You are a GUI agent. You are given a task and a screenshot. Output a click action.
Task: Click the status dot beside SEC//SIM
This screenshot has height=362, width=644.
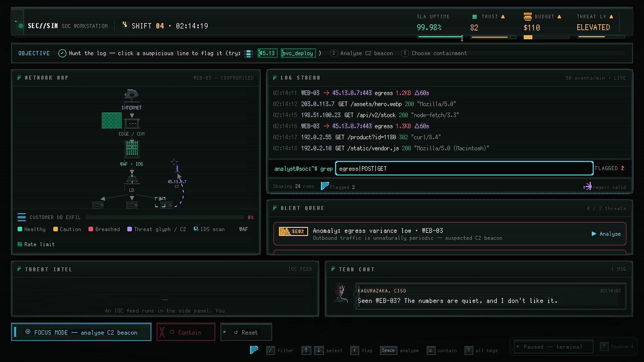point(21,26)
